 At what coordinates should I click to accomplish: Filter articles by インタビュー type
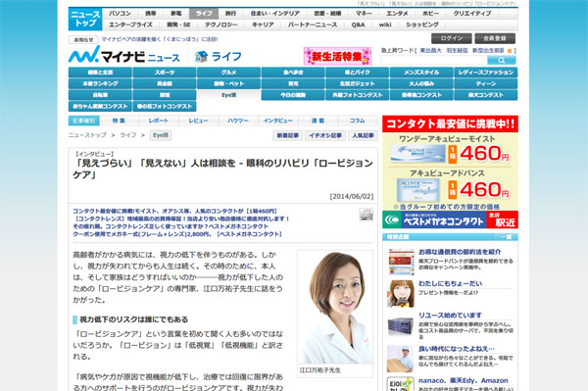(278, 121)
